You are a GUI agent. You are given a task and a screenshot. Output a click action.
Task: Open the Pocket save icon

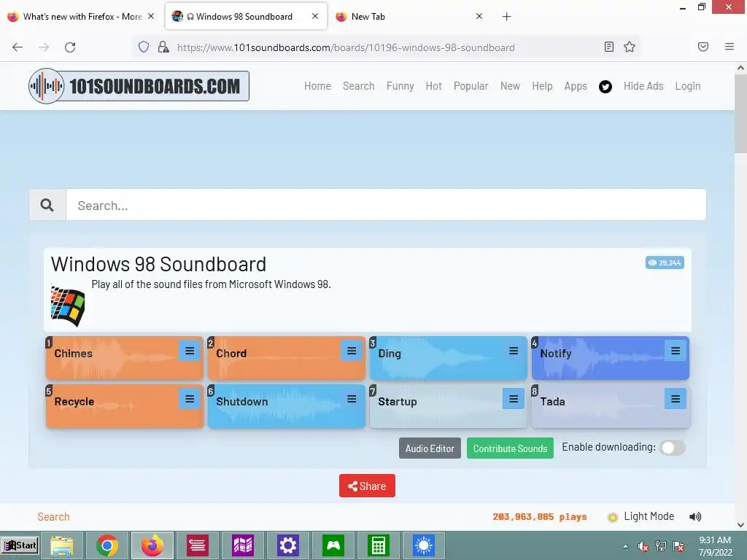click(703, 47)
